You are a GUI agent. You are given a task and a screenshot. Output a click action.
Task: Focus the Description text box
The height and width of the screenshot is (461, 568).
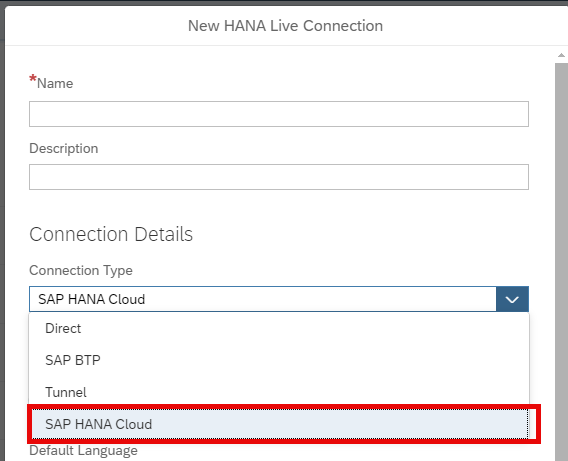click(x=279, y=177)
